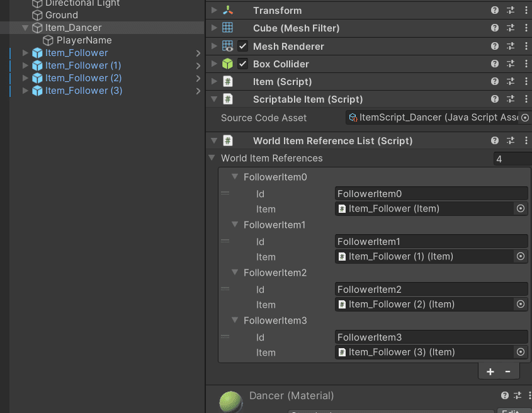Click object picker for FollowerItem0 Item field
This screenshot has height=413, width=532.
pos(521,208)
